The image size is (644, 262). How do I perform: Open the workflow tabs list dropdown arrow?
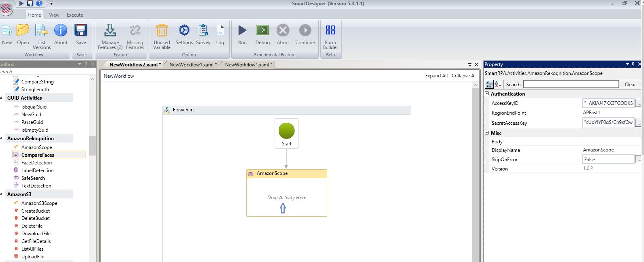[x=470, y=64]
